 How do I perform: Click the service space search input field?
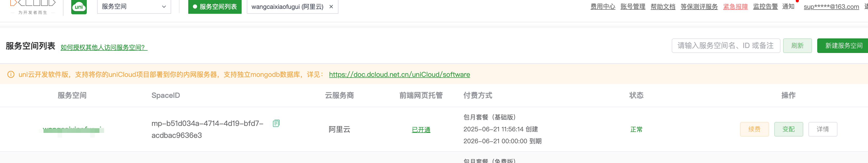726,46
